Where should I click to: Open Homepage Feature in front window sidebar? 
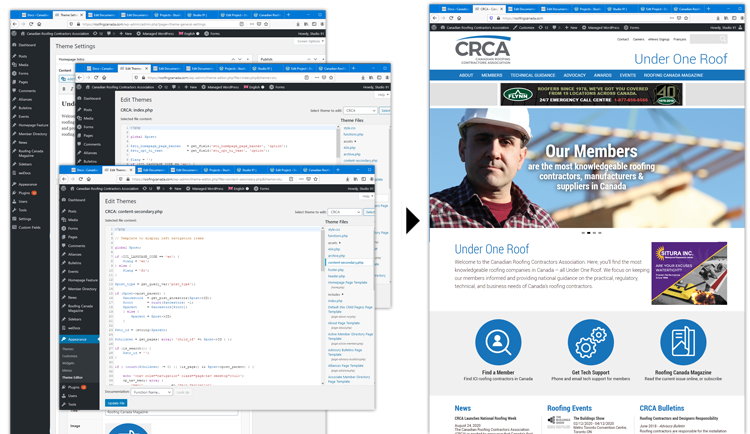(x=79, y=280)
